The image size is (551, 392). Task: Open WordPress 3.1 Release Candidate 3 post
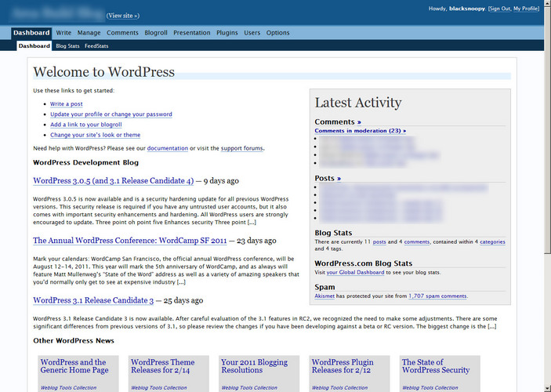click(93, 300)
